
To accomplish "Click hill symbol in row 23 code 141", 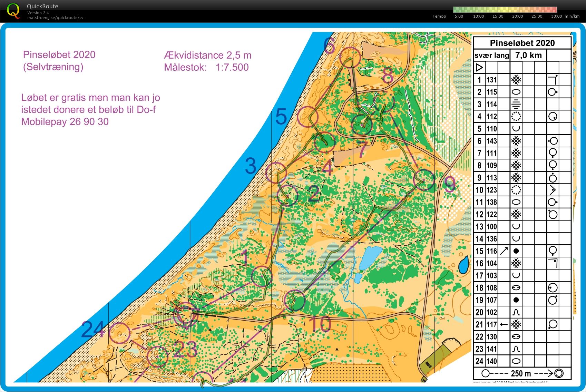I will [516, 349].
